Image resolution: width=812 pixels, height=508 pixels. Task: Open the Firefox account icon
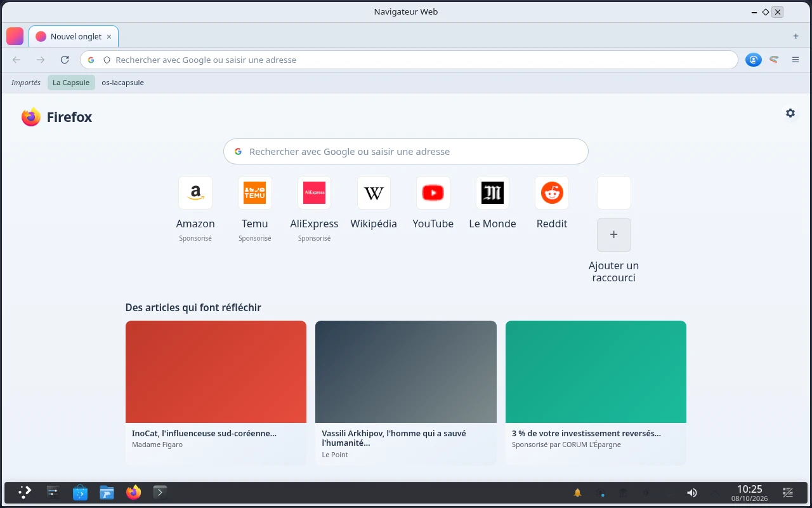coord(754,60)
